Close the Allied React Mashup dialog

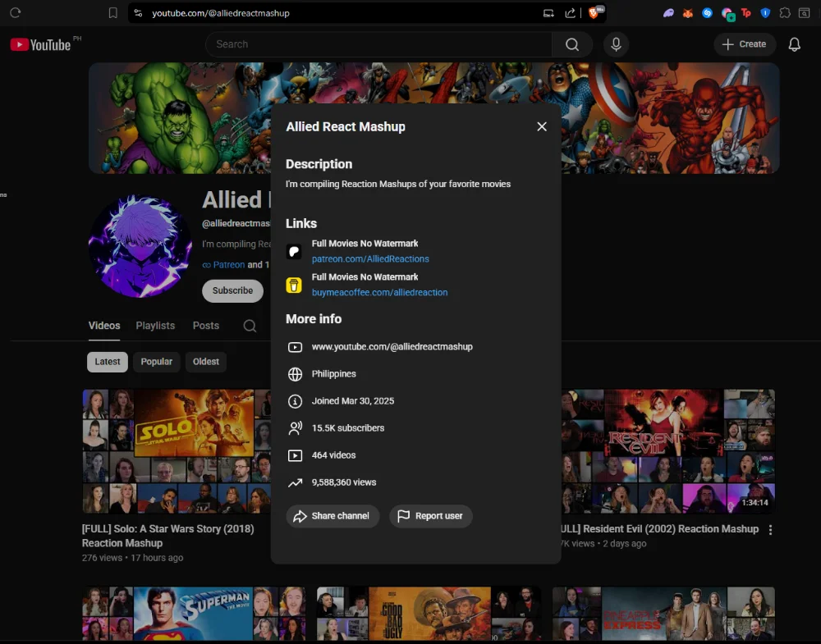[541, 126]
